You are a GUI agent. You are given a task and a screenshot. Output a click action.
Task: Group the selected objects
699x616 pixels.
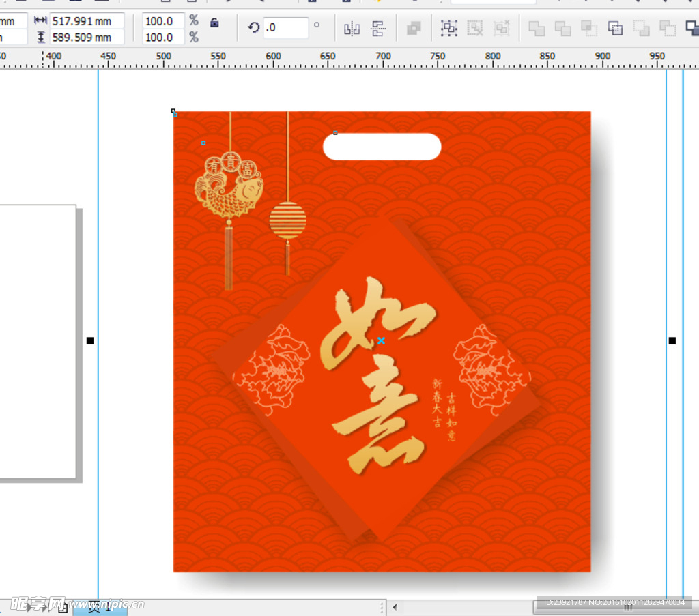pyautogui.click(x=448, y=28)
